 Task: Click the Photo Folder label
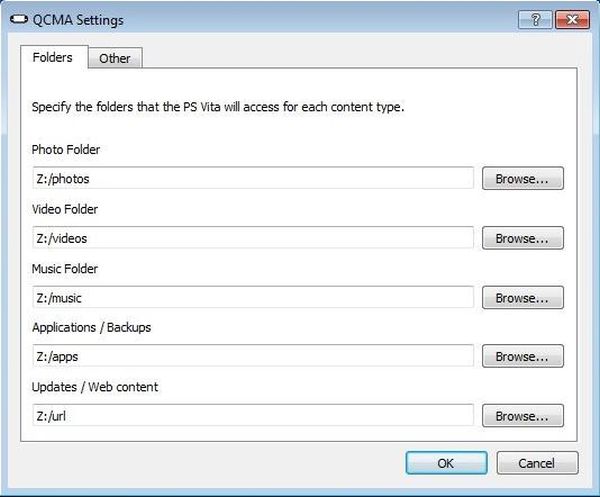(x=66, y=150)
